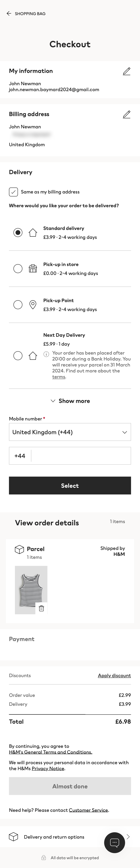140x868 pixels.
Task: Choose the Next Day Delivery option
Action: (18, 355)
